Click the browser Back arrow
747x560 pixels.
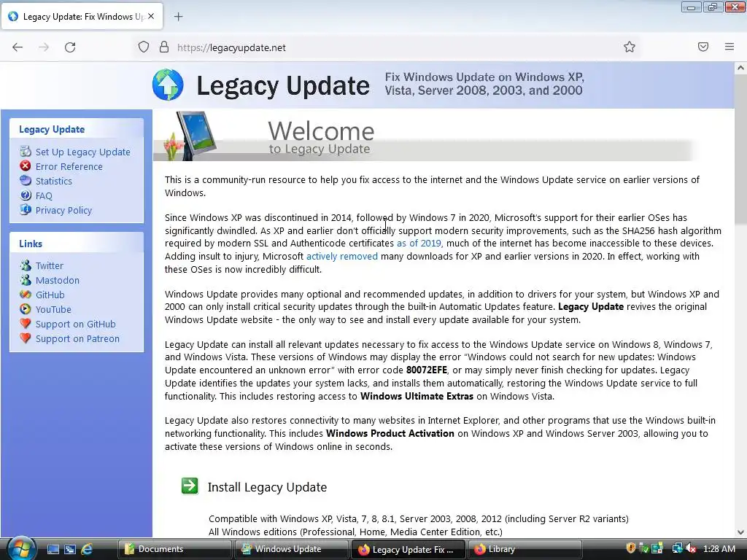18,47
